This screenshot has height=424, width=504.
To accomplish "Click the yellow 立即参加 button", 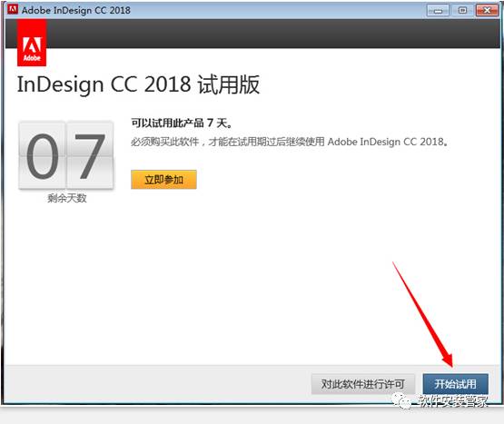I will click(x=163, y=180).
